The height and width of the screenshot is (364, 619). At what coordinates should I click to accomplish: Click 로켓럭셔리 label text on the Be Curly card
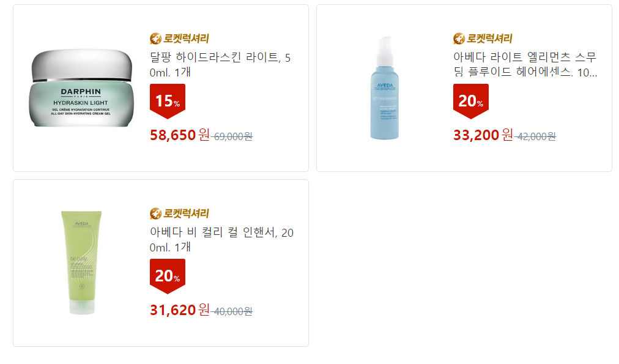pyautogui.click(x=186, y=214)
